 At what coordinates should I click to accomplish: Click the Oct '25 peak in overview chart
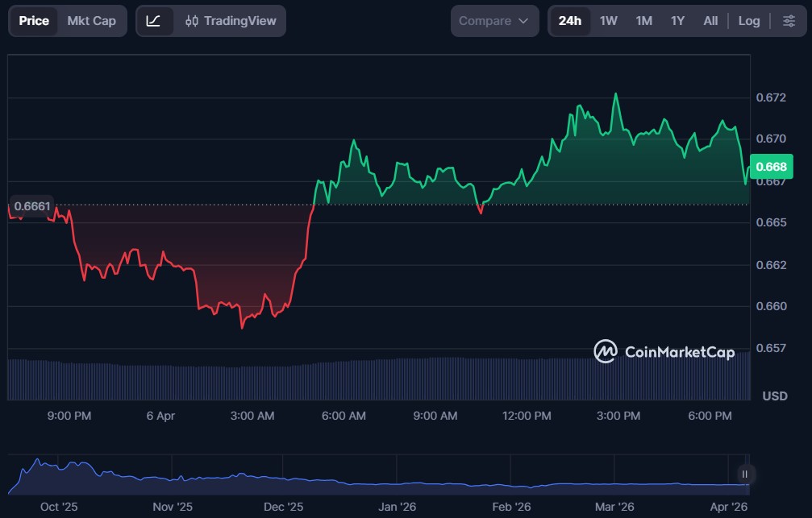coord(36,462)
